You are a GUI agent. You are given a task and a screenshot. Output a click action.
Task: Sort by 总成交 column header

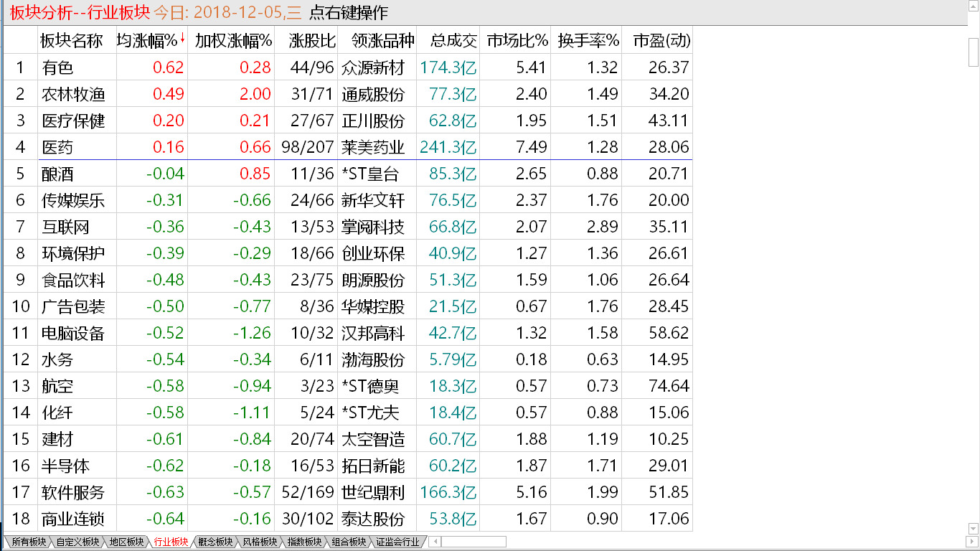coord(455,41)
